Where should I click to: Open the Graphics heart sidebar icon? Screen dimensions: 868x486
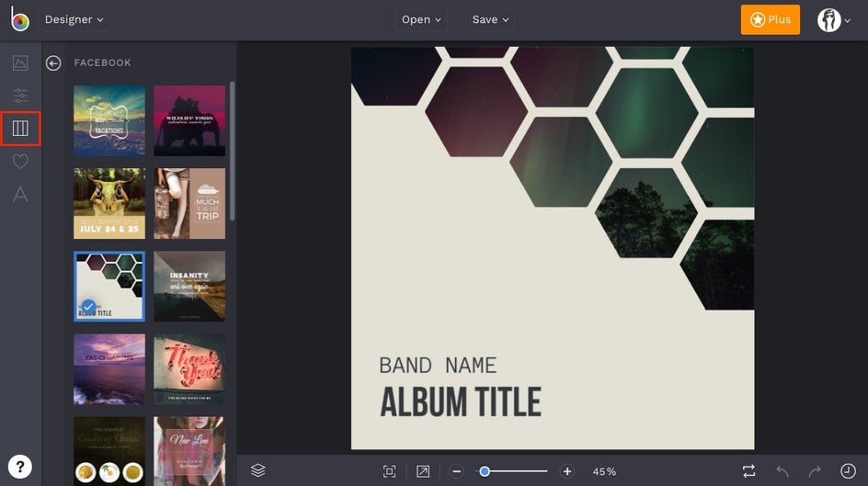(x=20, y=162)
